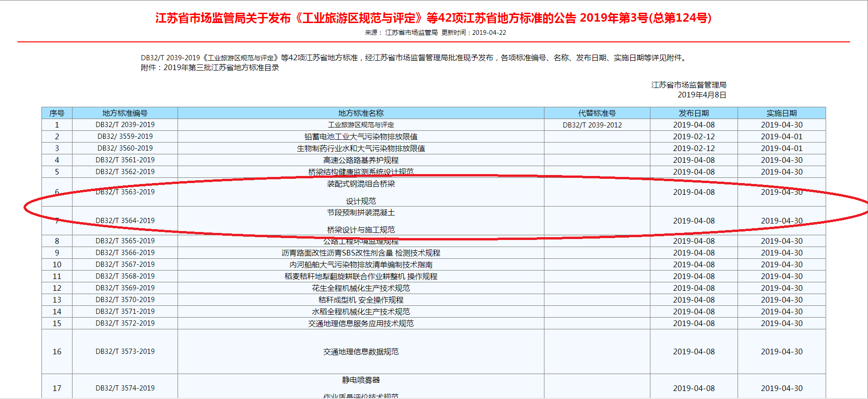
Task: Select the DB32/T 2039-2012 replaced standard cell
Action: coord(592,125)
